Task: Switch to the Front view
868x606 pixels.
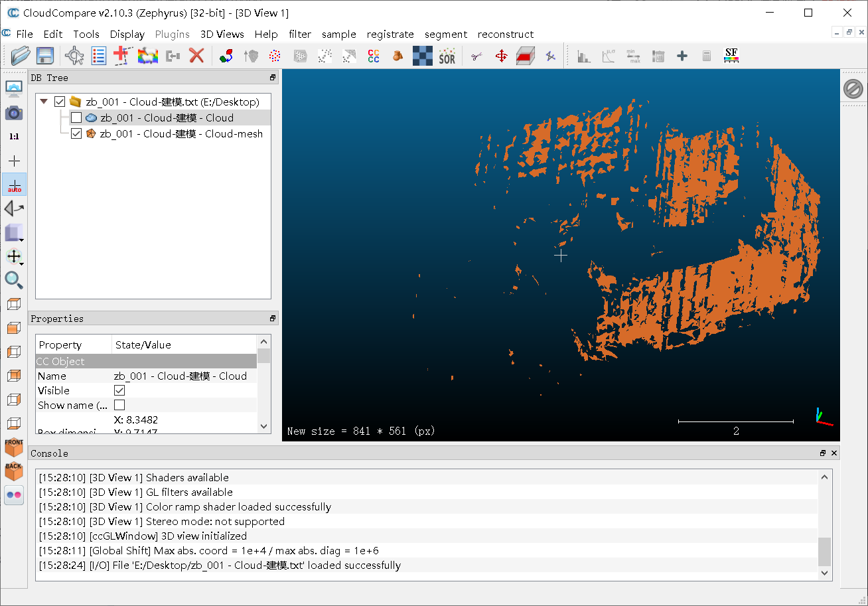Action: tap(14, 447)
